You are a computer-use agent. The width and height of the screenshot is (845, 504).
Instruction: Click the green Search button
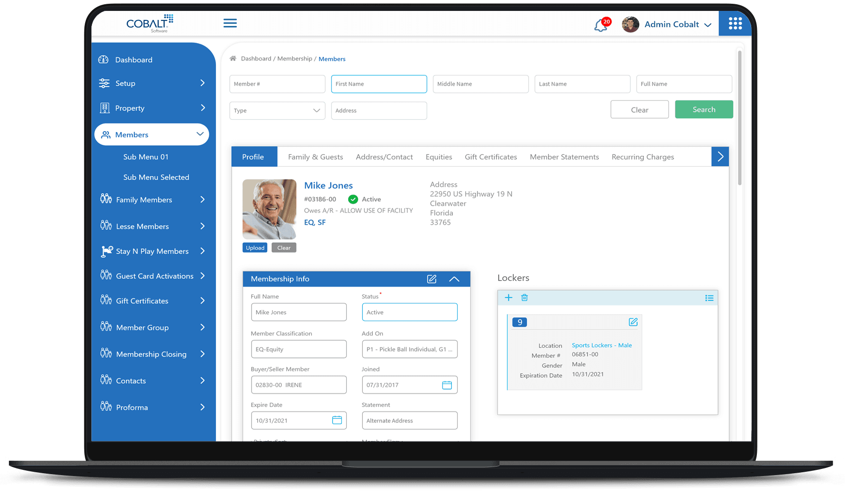[704, 109]
